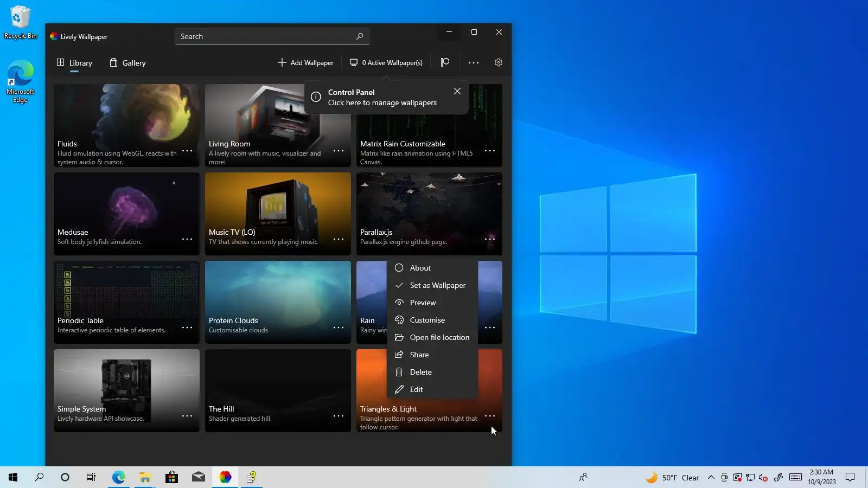
Task: Click the Add Wallpaper button
Action: coord(305,63)
